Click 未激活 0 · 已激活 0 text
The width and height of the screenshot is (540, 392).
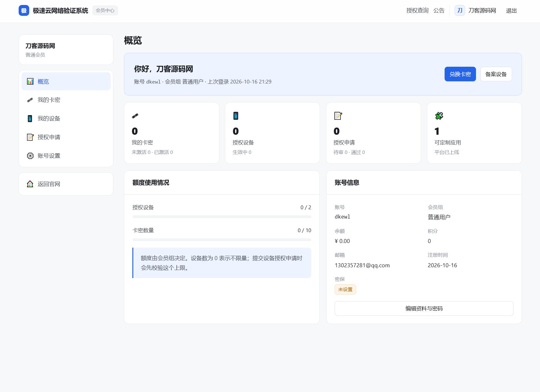tap(152, 152)
